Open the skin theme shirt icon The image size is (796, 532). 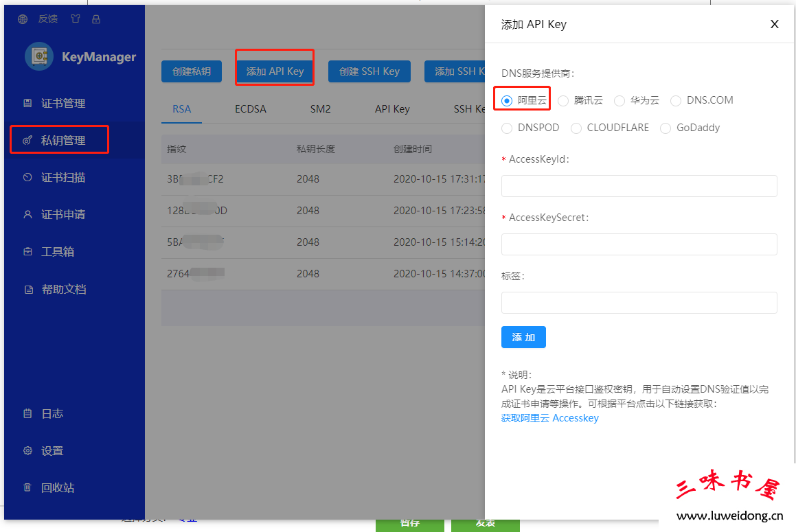tap(76, 19)
